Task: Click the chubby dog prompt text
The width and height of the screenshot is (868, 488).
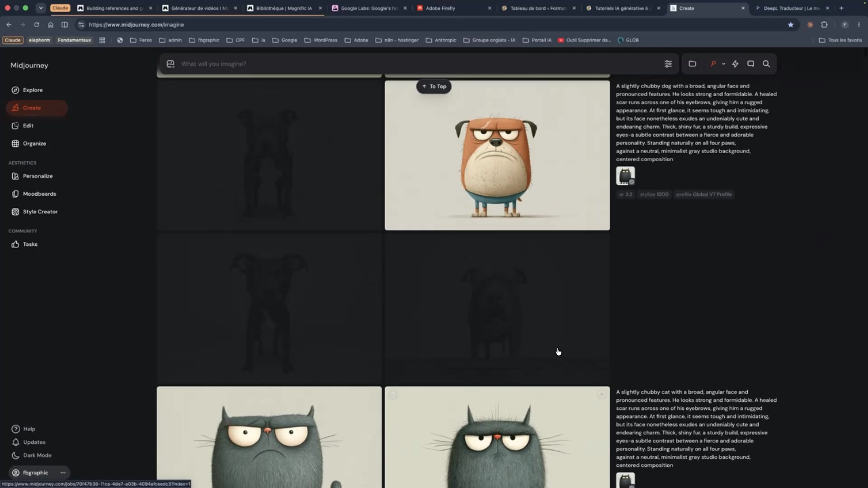Action: 696,122
